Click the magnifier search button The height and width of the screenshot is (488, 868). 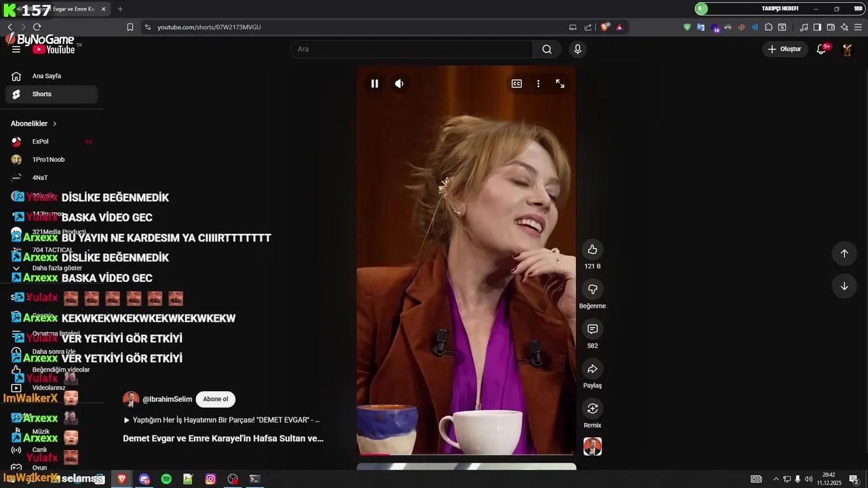point(547,49)
